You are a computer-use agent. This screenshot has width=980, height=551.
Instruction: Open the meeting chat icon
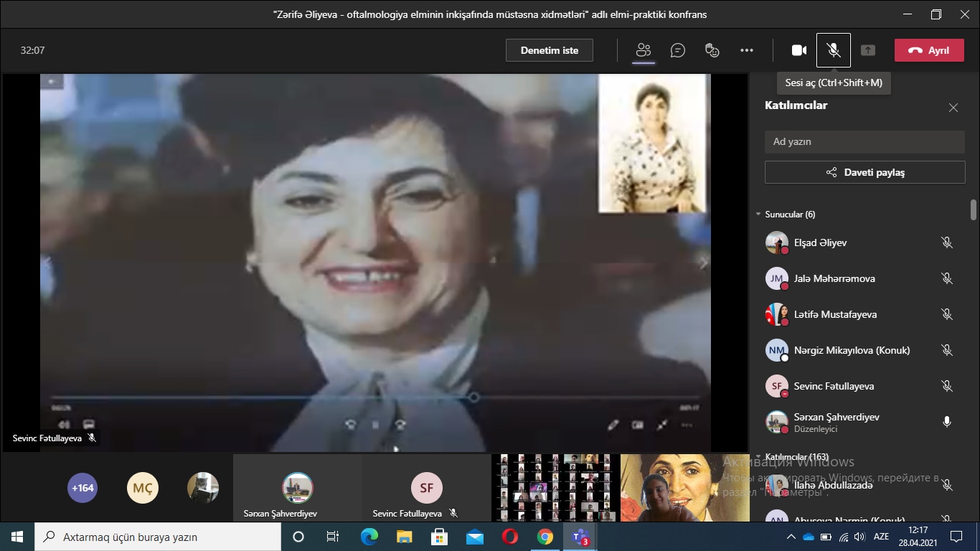coord(678,50)
